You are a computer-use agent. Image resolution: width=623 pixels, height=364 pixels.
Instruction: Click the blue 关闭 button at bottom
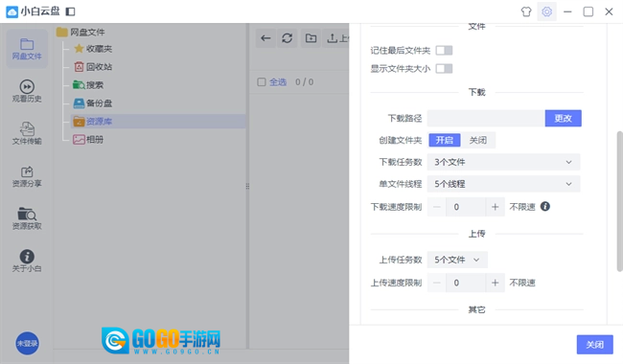point(595,345)
